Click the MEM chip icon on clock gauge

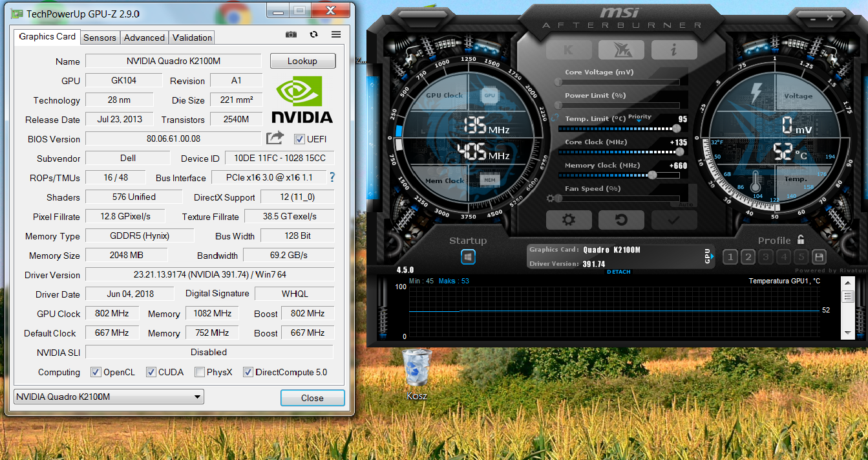pyautogui.click(x=489, y=181)
